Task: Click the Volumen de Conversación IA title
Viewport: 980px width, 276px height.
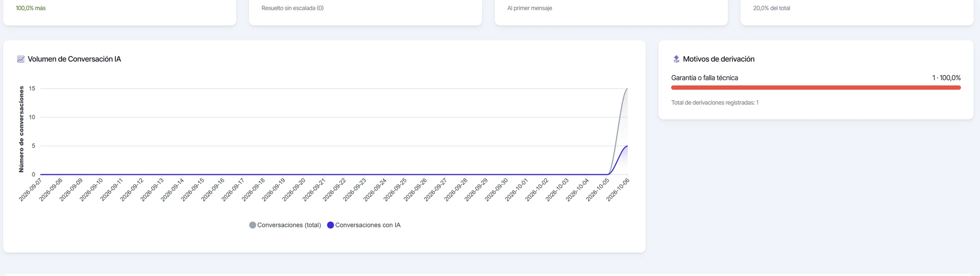Action: (x=74, y=59)
